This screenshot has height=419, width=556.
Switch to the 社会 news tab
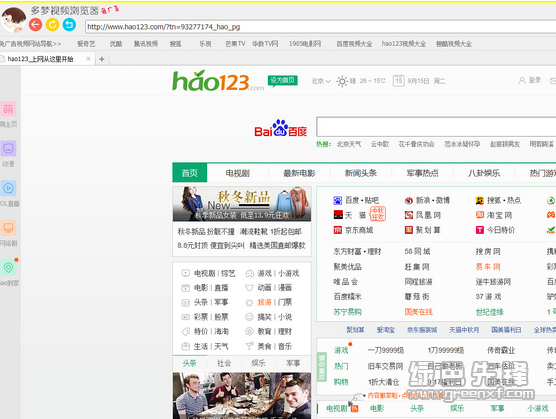pos(224,363)
